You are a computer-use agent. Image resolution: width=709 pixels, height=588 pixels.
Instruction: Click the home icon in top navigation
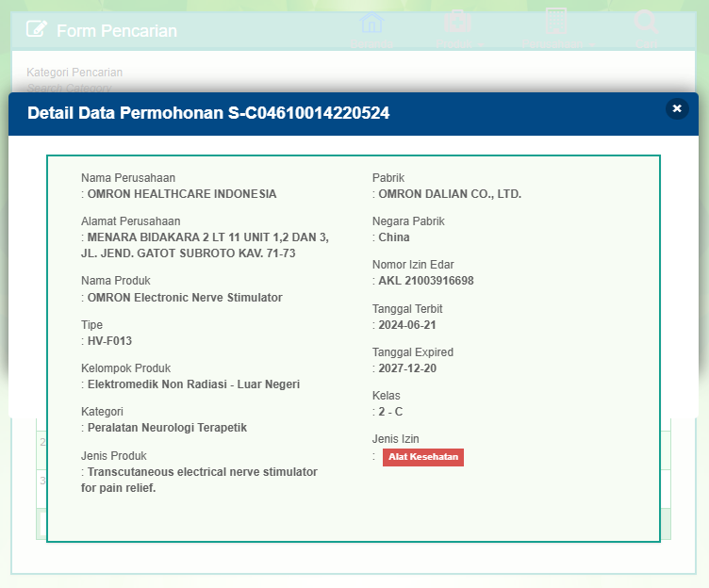(x=372, y=24)
